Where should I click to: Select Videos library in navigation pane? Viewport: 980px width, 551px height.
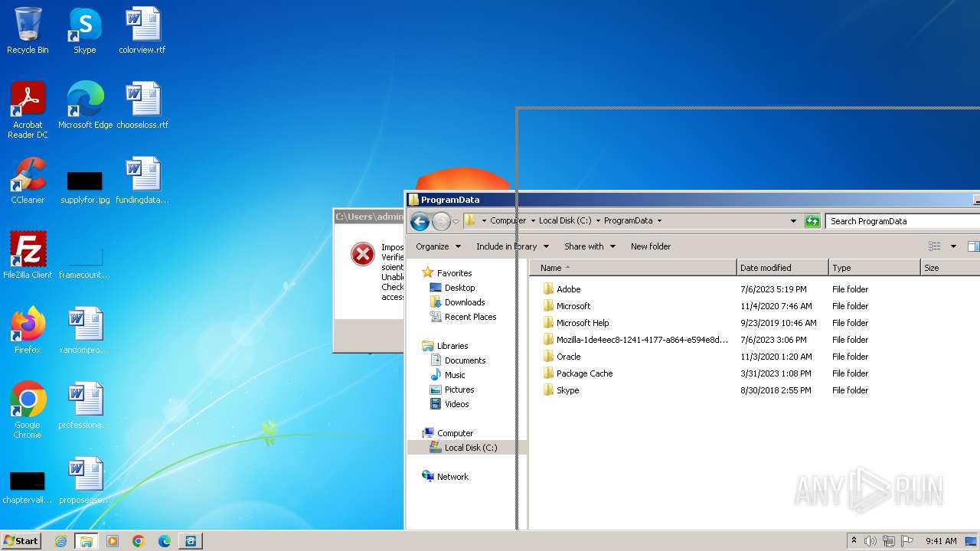coord(456,404)
